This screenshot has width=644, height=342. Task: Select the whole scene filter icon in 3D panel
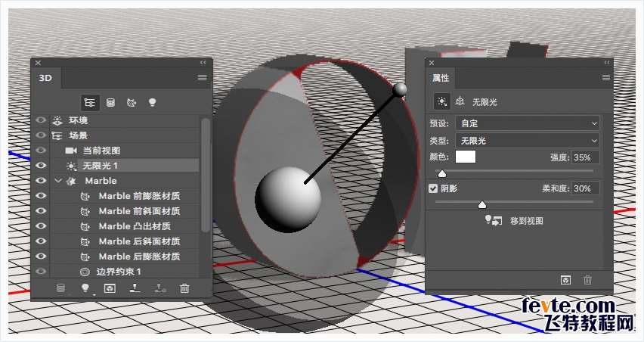pyautogui.click(x=89, y=103)
